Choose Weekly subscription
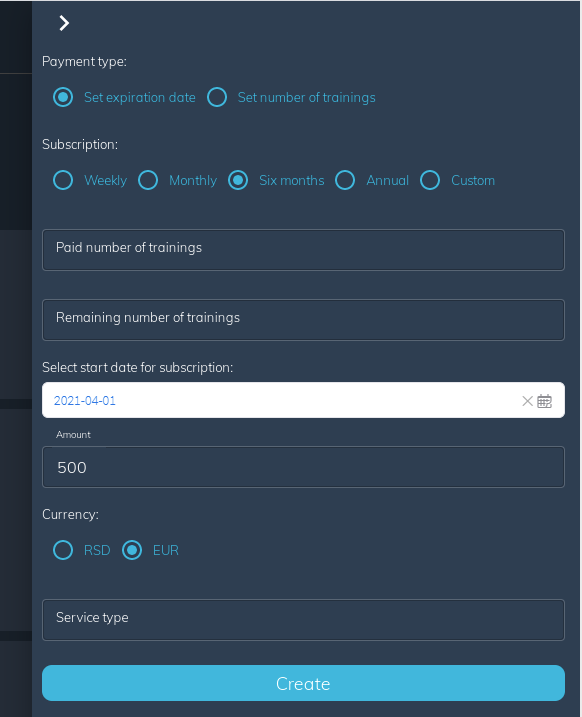This screenshot has height=717, width=582. click(x=63, y=180)
